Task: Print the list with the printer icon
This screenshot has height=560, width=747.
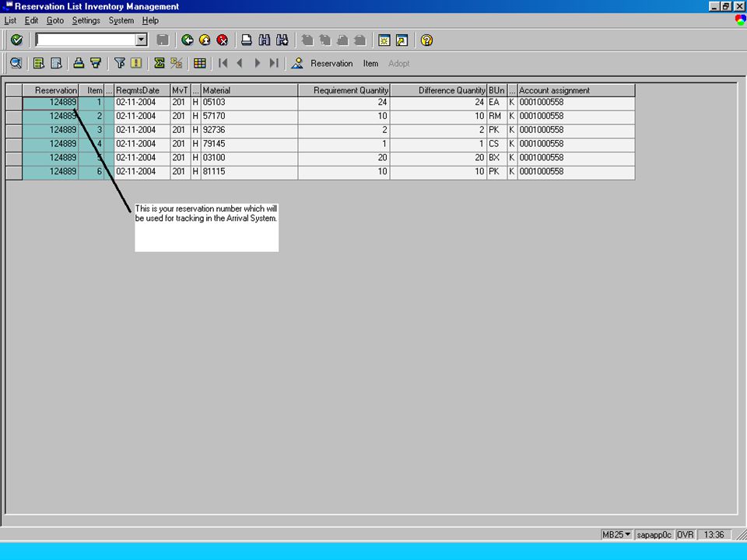Action: coord(247,40)
